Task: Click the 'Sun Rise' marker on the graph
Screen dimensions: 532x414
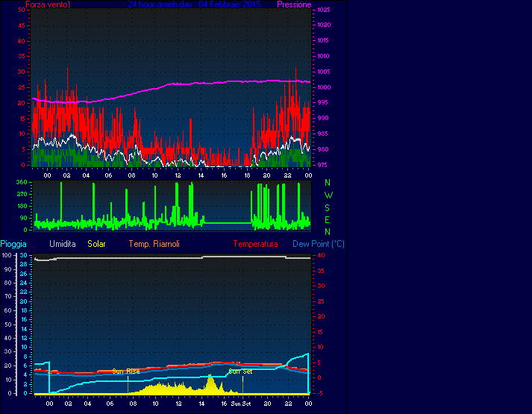Action: [x=125, y=371]
